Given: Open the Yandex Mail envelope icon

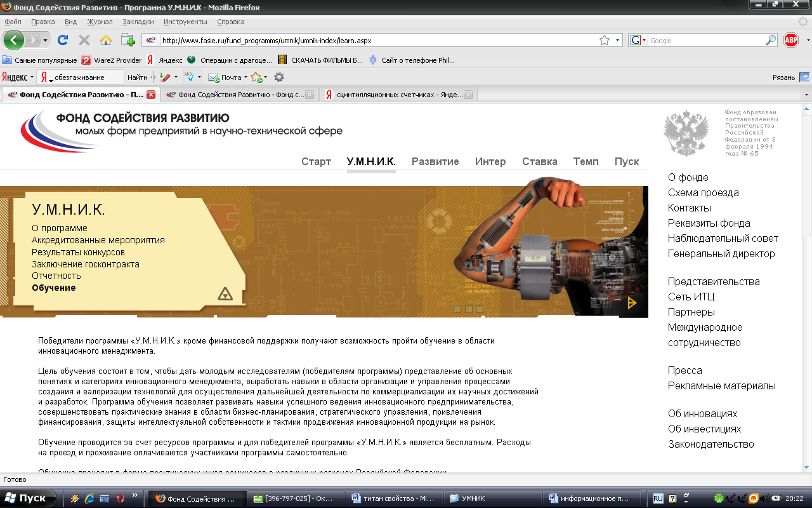Looking at the screenshot, I should [x=214, y=77].
